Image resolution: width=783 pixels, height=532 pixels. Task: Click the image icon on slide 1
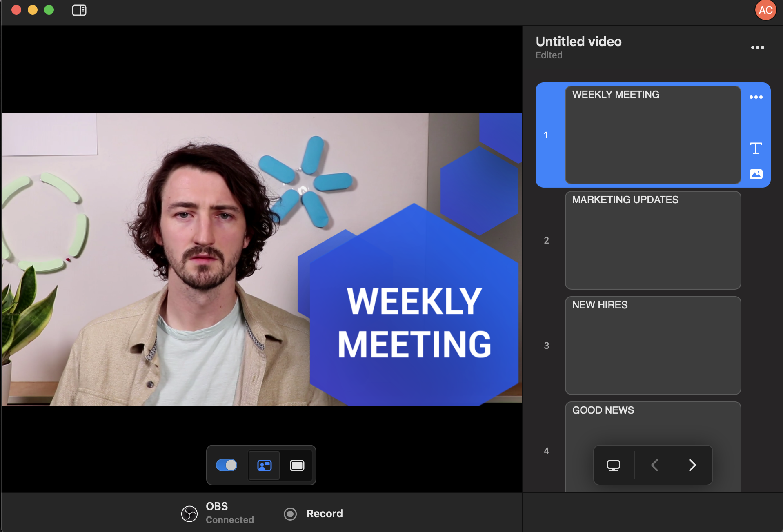tap(756, 174)
